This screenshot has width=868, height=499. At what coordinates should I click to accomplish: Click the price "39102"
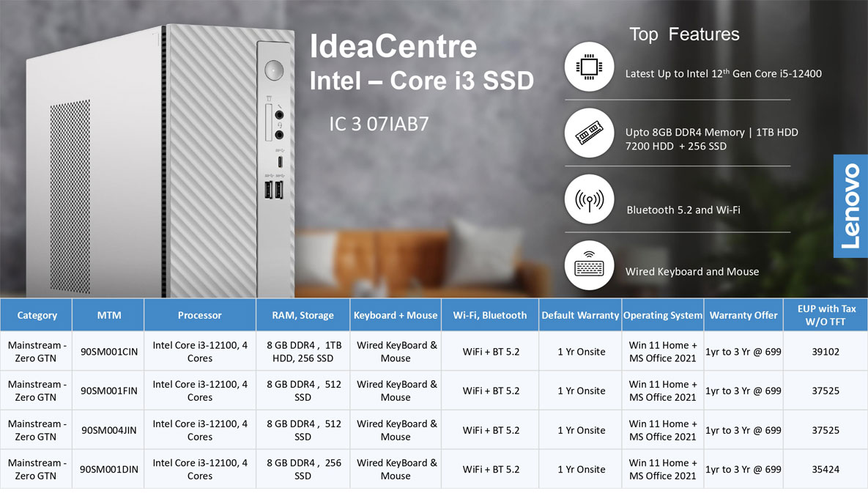826,352
